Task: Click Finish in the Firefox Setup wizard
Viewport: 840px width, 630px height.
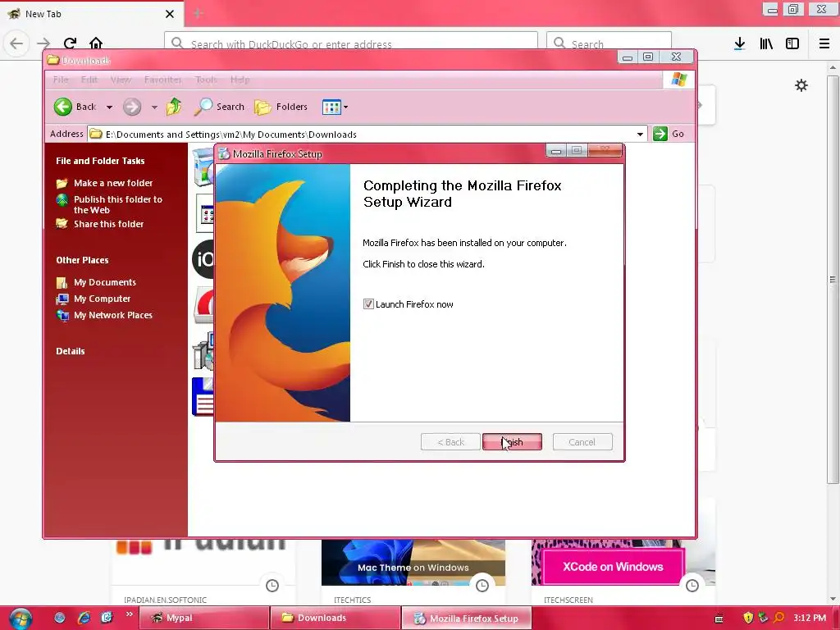Action: point(512,442)
